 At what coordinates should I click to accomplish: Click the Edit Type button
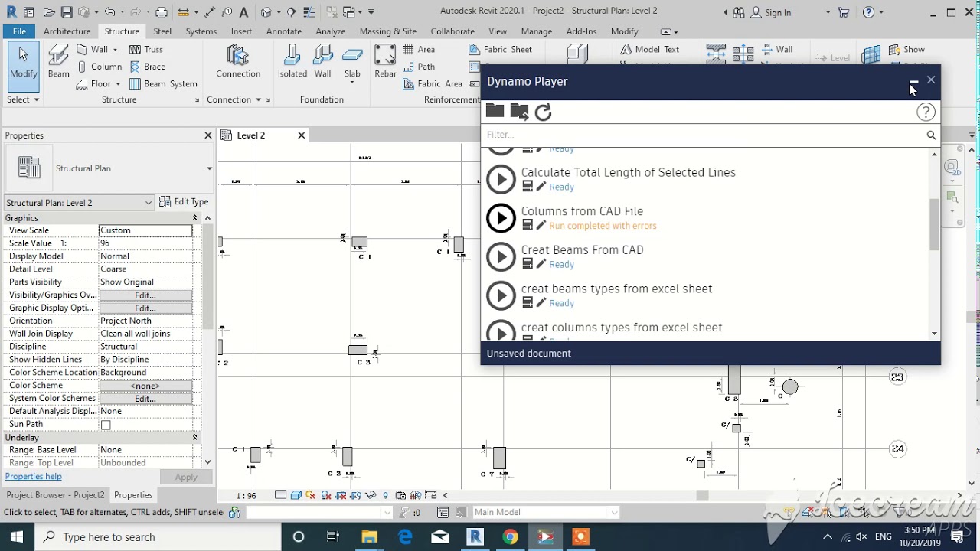pos(184,202)
